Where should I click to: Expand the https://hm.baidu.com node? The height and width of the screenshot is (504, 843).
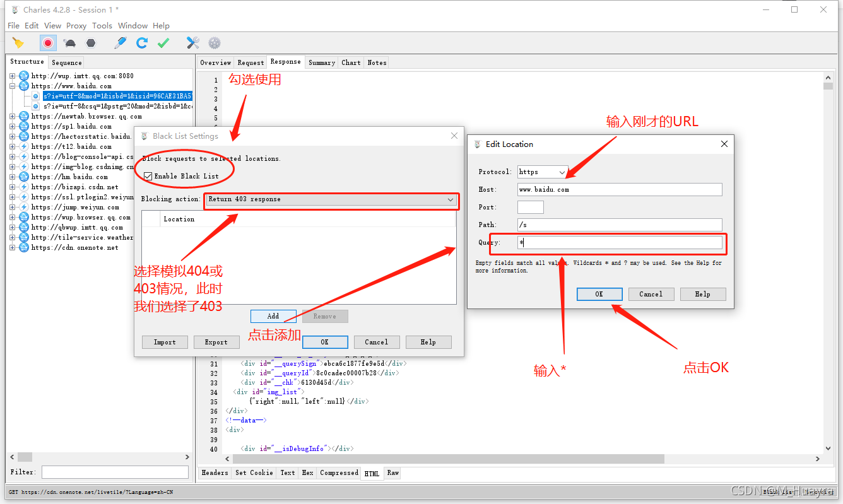12,177
